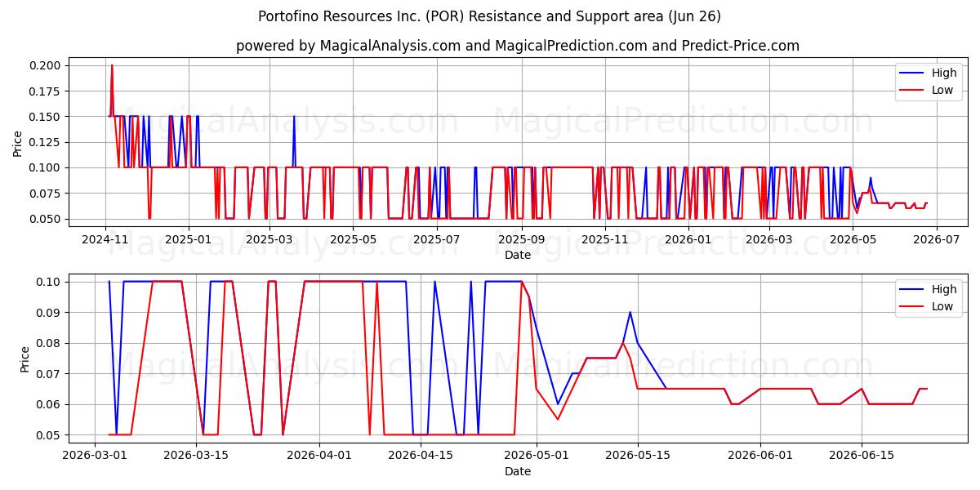Click the bottom chart 'Date' axis label
The image size is (980, 490).
[518, 471]
